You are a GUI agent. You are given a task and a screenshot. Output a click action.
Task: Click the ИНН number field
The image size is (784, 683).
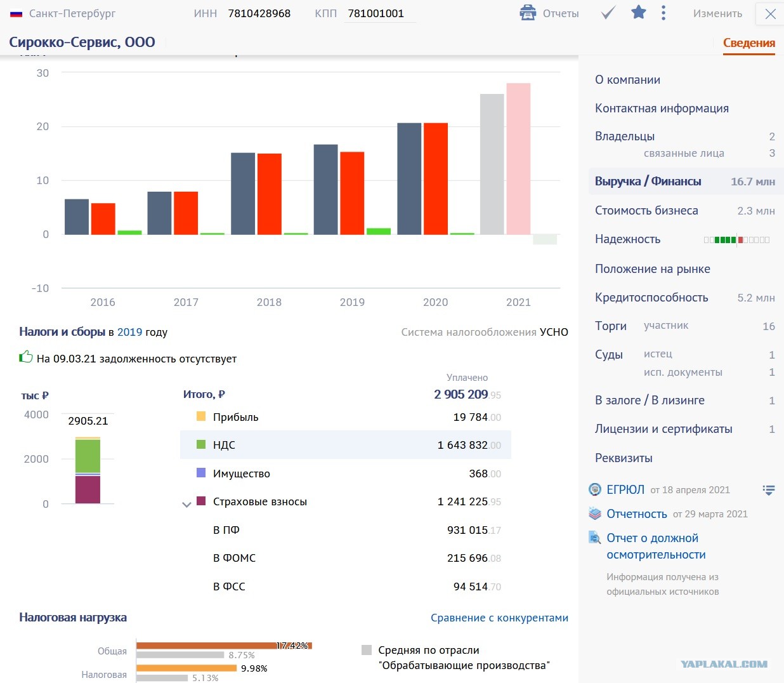pyautogui.click(x=259, y=13)
